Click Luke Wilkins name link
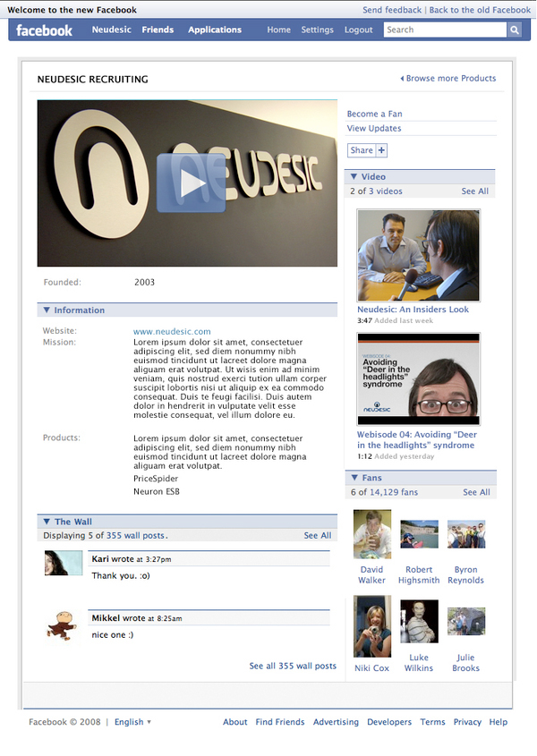Screen dimensions: 537x756 pos(419,662)
